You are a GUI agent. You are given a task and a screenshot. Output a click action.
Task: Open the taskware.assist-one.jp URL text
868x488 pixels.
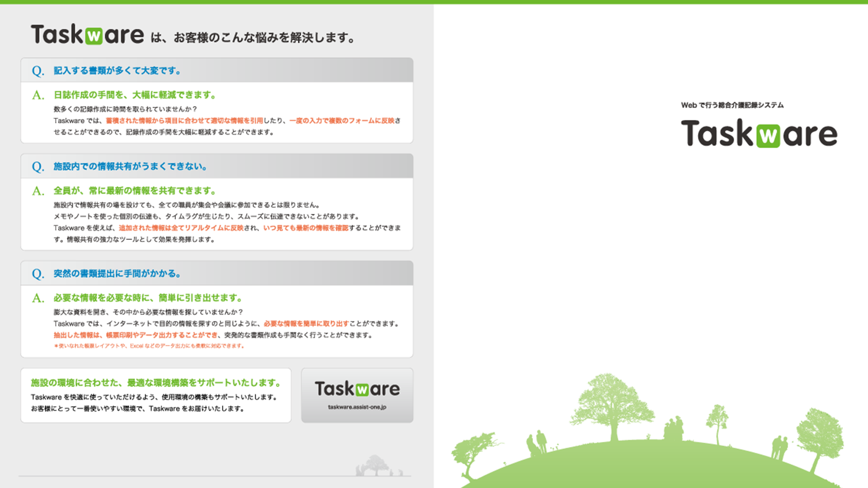(357, 407)
